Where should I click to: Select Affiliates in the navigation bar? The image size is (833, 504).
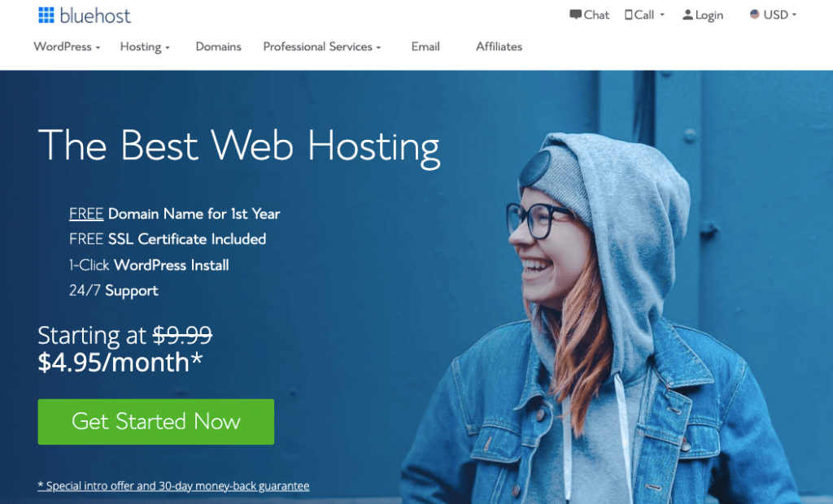[x=499, y=46]
